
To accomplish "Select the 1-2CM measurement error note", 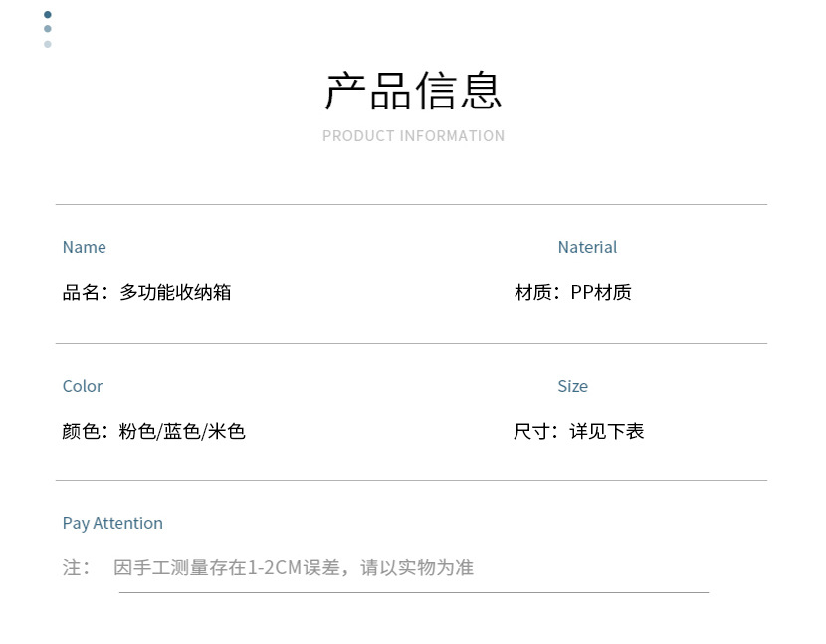I will (294, 567).
